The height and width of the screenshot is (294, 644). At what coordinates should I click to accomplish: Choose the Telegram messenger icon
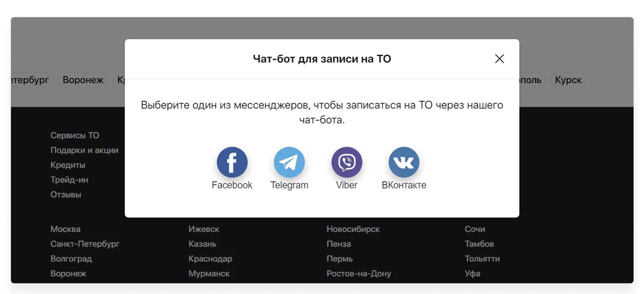click(289, 162)
